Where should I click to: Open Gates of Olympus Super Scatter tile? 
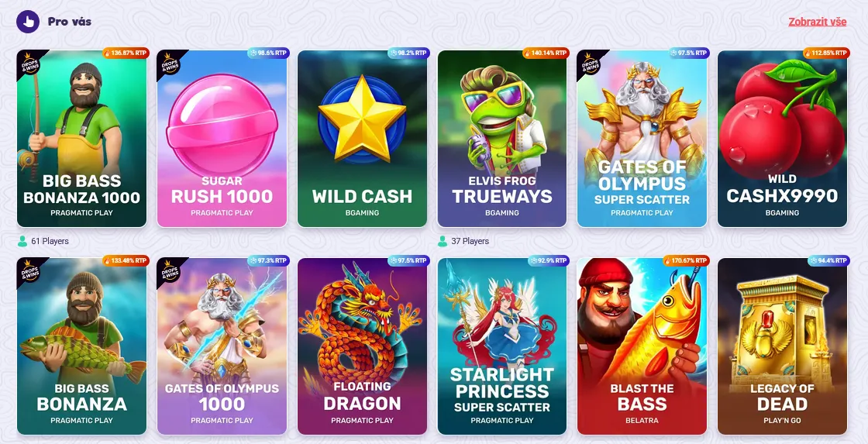coord(642,139)
